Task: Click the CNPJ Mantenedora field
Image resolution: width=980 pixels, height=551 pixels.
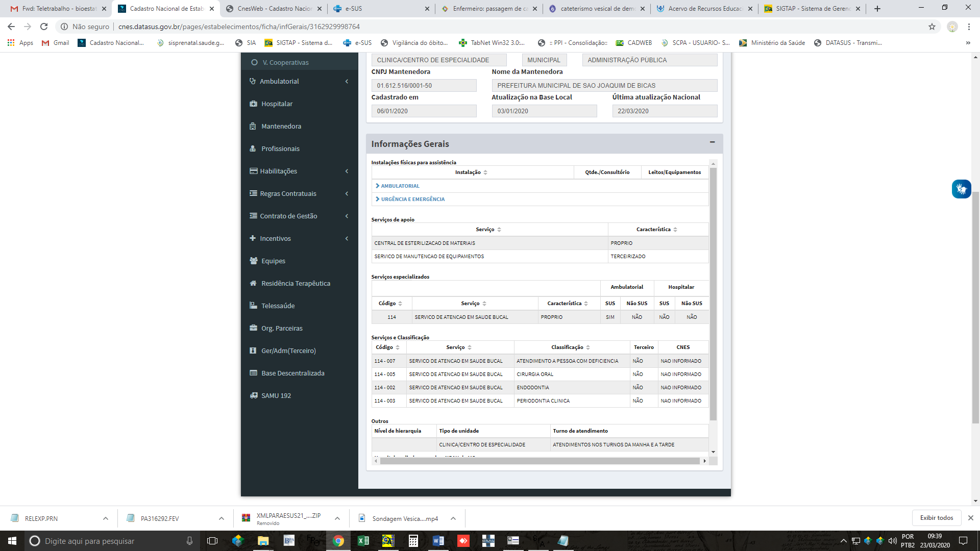Action: coord(424,86)
